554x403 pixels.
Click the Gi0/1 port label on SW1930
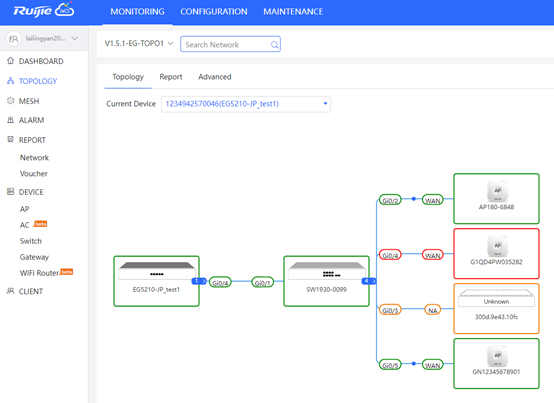pos(263,282)
